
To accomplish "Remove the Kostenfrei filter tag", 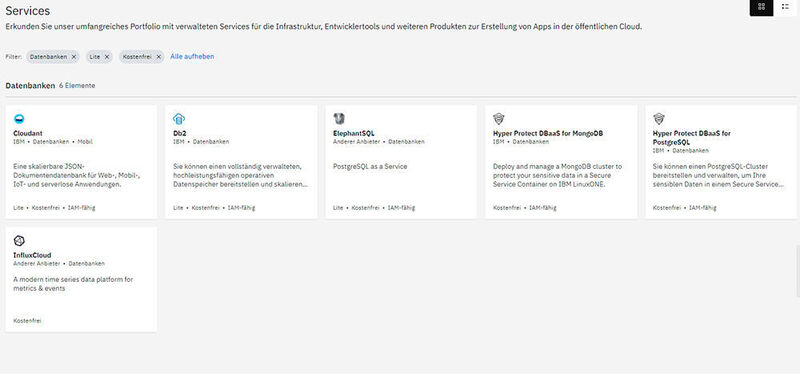I will pyautogui.click(x=159, y=57).
